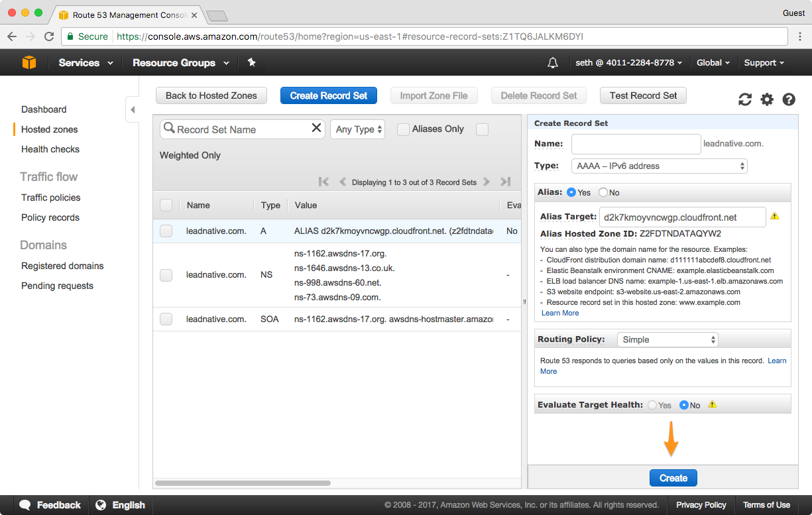Viewport: 812px width, 515px height.
Task: Open the notifications bell
Action: point(552,63)
